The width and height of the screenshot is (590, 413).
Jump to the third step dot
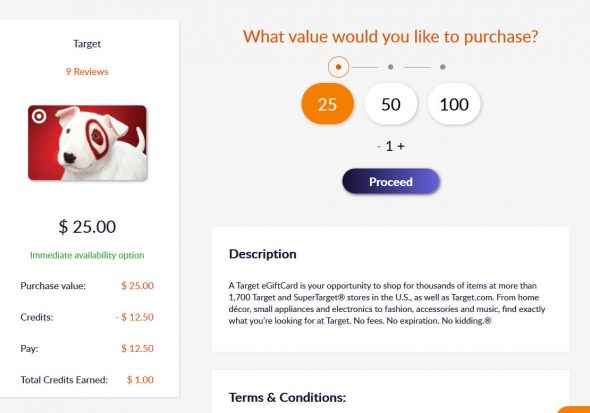tap(442, 67)
